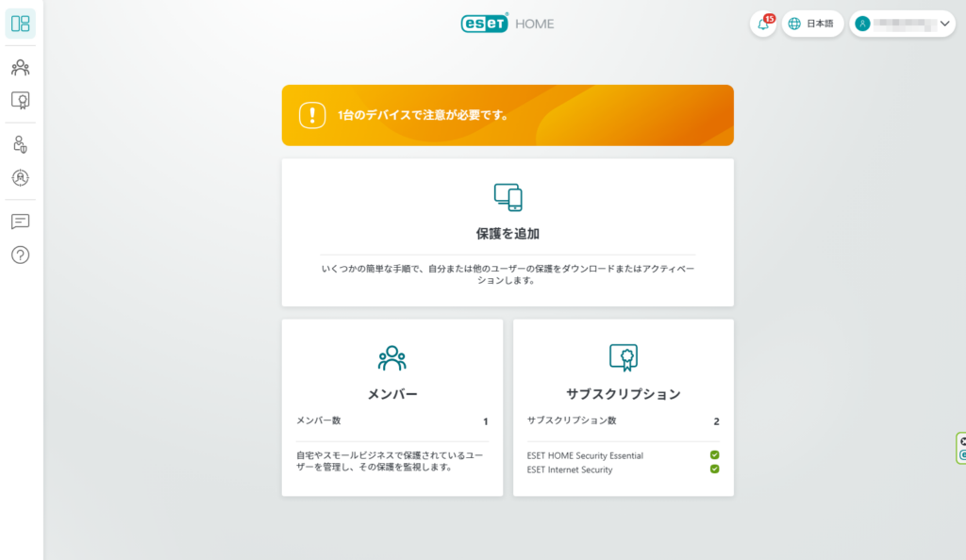Click the メンバー数 row
The width and height of the screenshot is (966, 560).
(x=392, y=420)
